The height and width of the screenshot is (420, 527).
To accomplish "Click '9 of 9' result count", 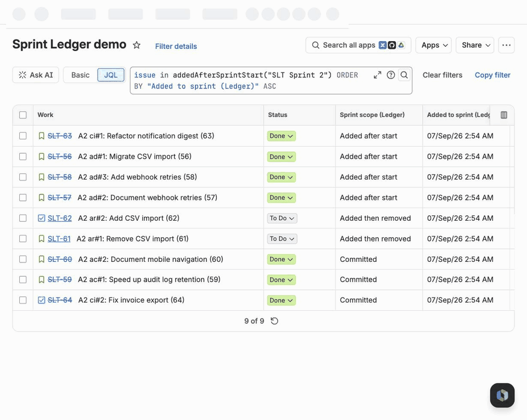I will point(254,321).
